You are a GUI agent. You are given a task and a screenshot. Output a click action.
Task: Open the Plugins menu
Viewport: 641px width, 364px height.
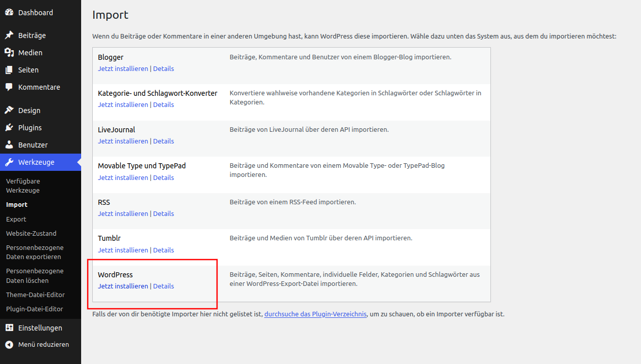pos(41,128)
